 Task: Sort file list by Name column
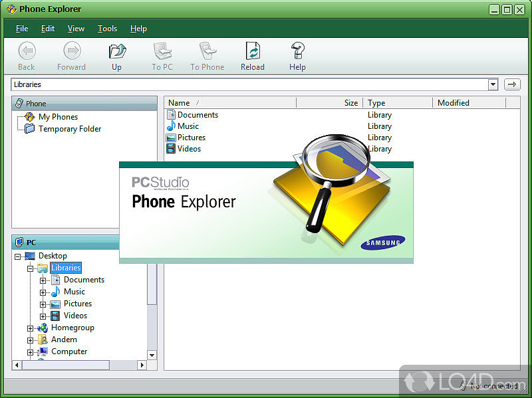point(230,103)
